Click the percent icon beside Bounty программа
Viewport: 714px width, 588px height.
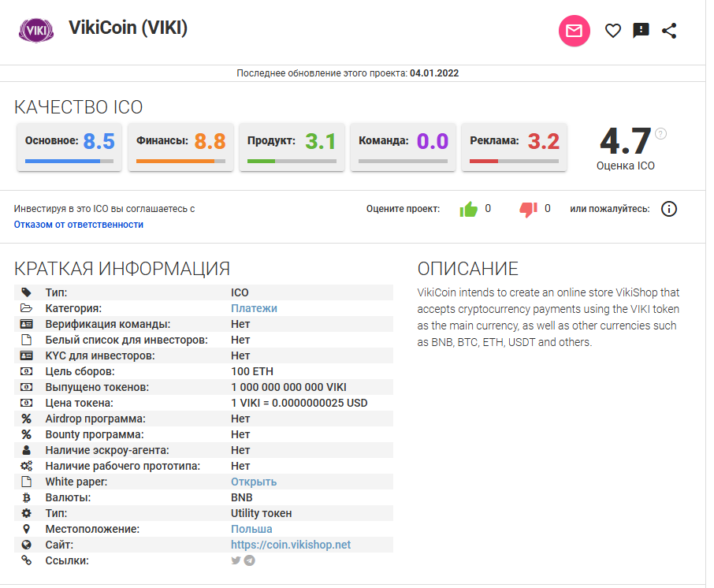[x=27, y=434]
